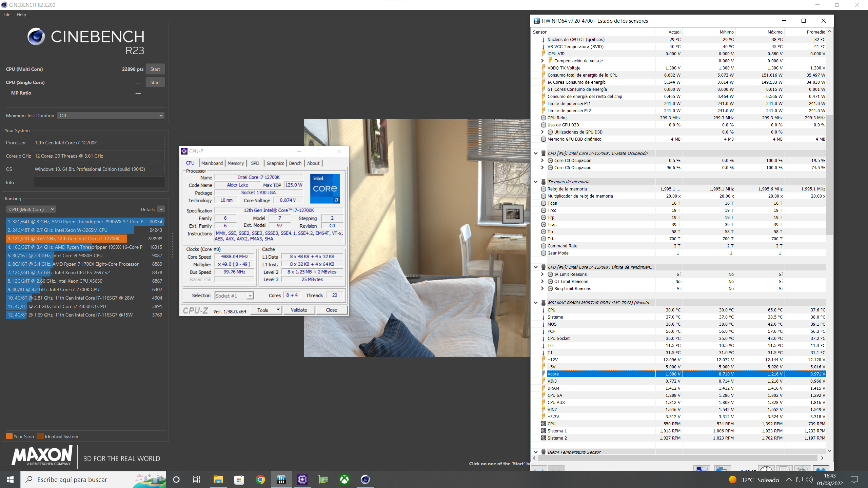Open the File menu in Cinebench
Viewport: 868px width, 488px height.
7,15
